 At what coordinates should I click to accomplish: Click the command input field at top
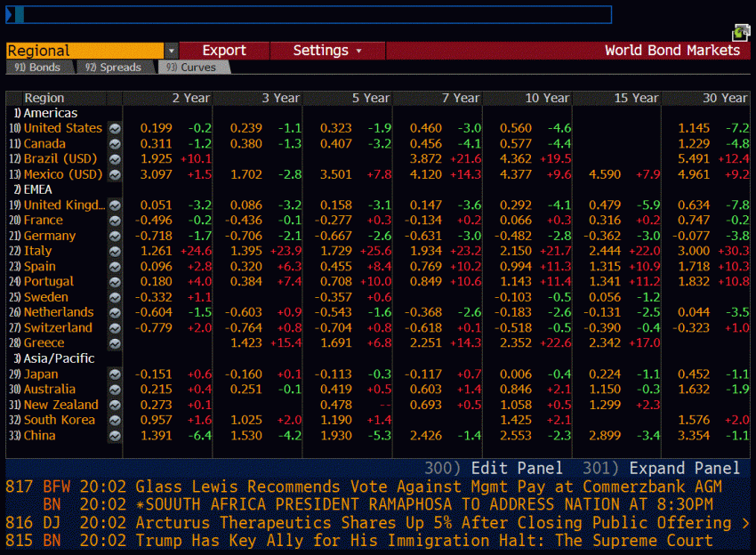pyautogui.click(x=309, y=14)
